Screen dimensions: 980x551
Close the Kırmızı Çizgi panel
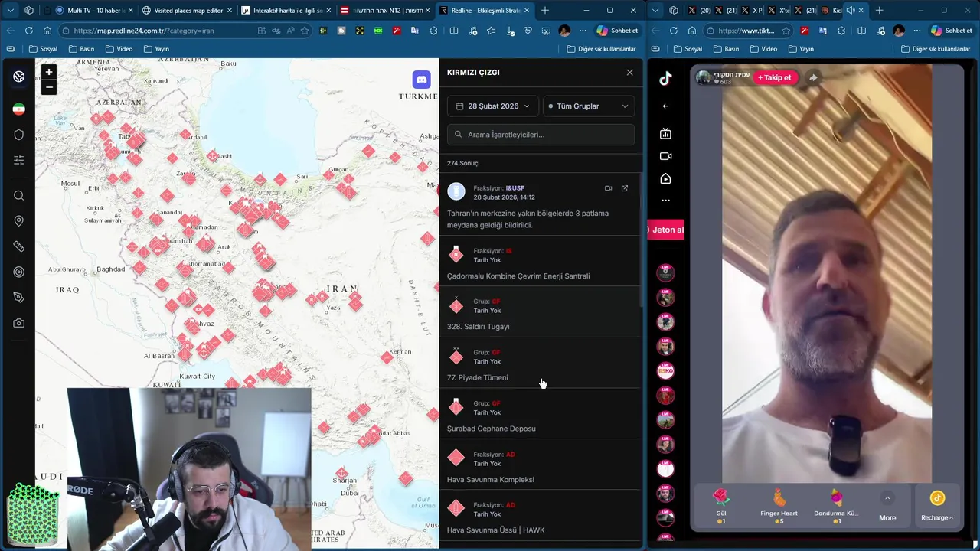pyautogui.click(x=629, y=73)
